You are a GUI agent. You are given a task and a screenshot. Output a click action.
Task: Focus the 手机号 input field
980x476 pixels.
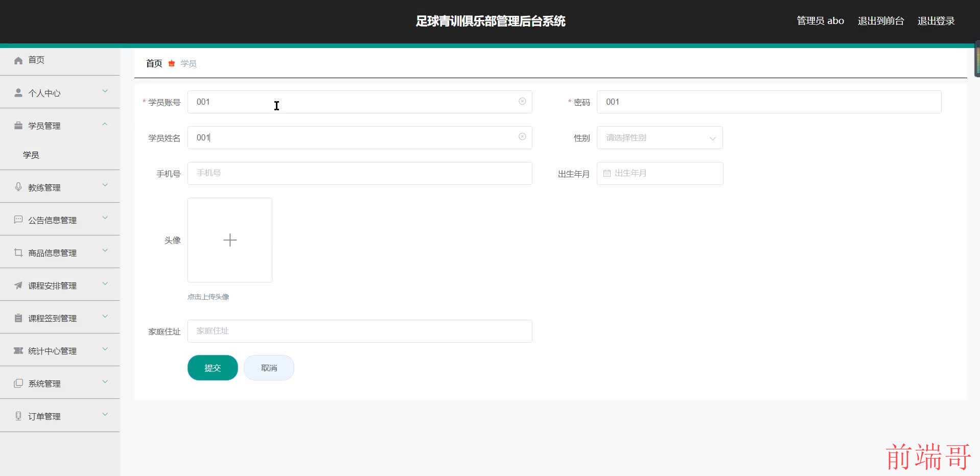click(360, 173)
